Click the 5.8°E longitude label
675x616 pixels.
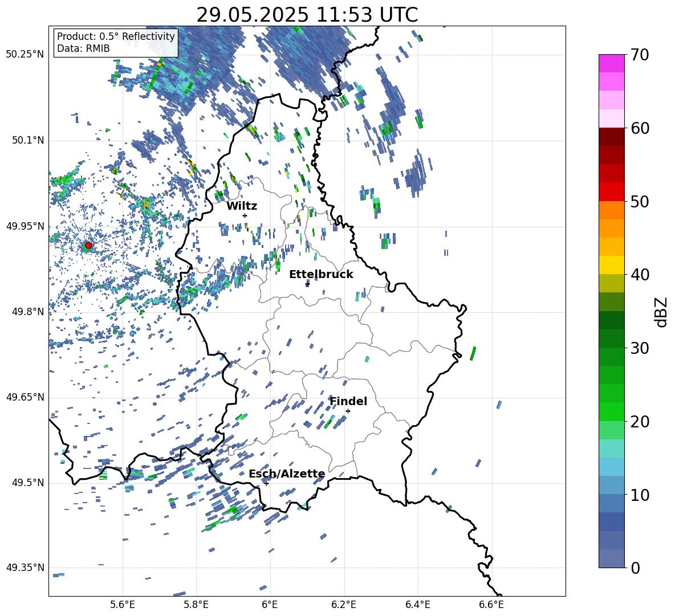(196, 605)
